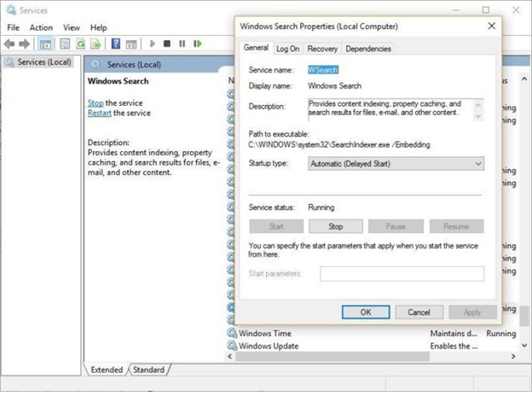Click the disabled Start button in dialog
The image size is (532, 396).
click(x=276, y=226)
